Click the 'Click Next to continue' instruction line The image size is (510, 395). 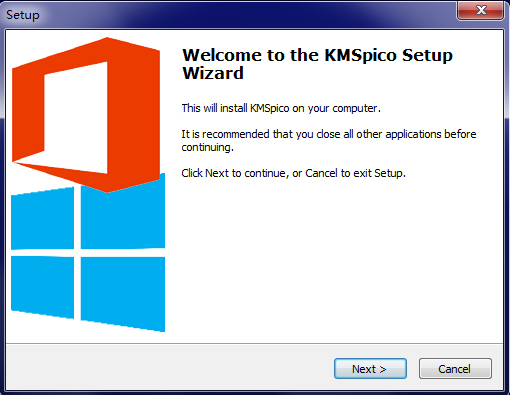pos(293,173)
